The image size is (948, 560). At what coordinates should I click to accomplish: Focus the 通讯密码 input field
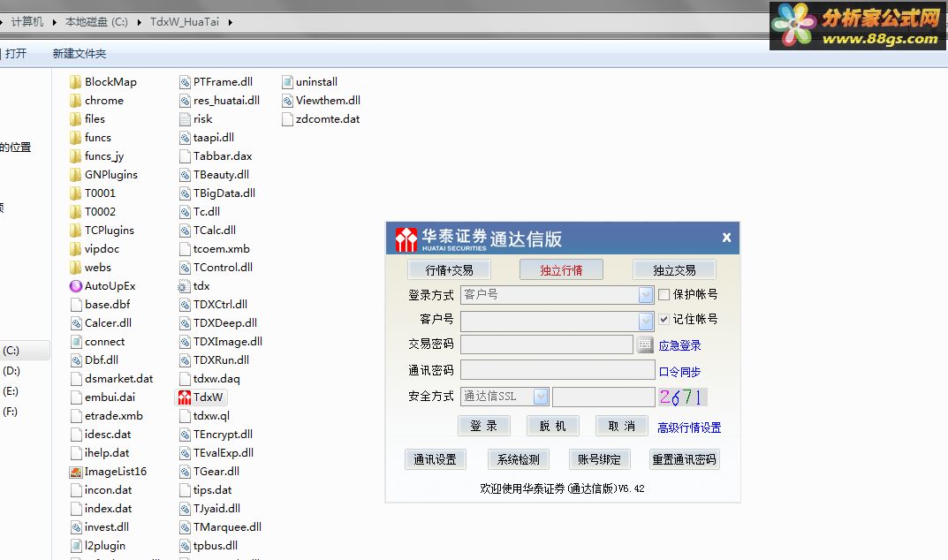pos(557,370)
